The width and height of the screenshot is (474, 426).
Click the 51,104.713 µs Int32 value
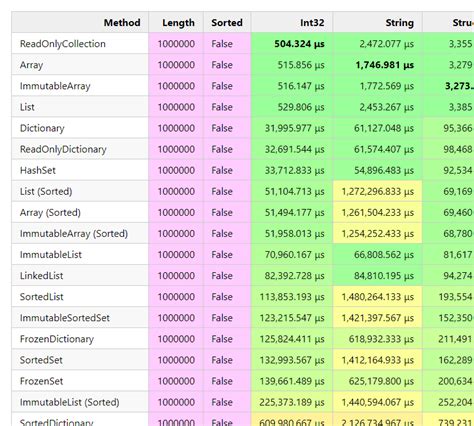click(x=295, y=191)
